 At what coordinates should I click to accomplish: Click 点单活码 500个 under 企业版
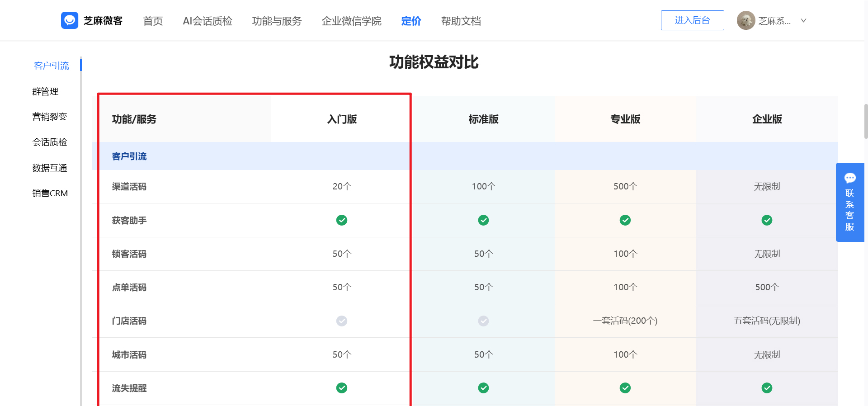pyautogui.click(x=767, y=287)
